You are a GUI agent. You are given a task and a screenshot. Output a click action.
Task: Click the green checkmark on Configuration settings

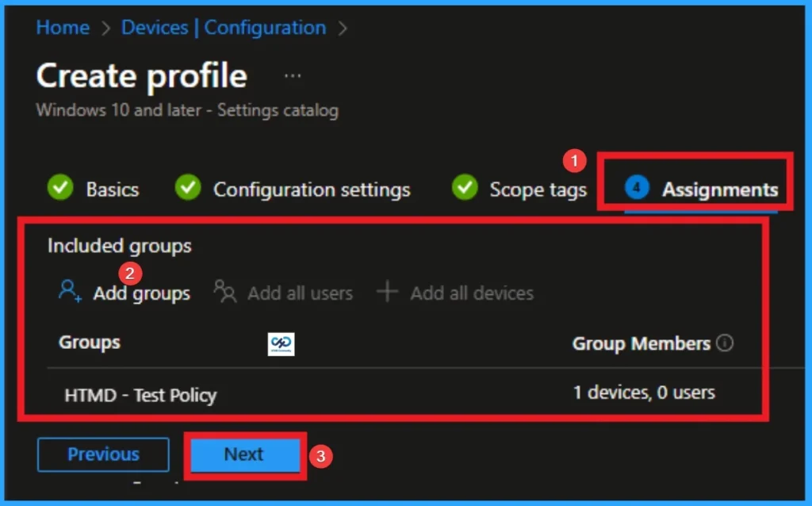click(187, 188)
